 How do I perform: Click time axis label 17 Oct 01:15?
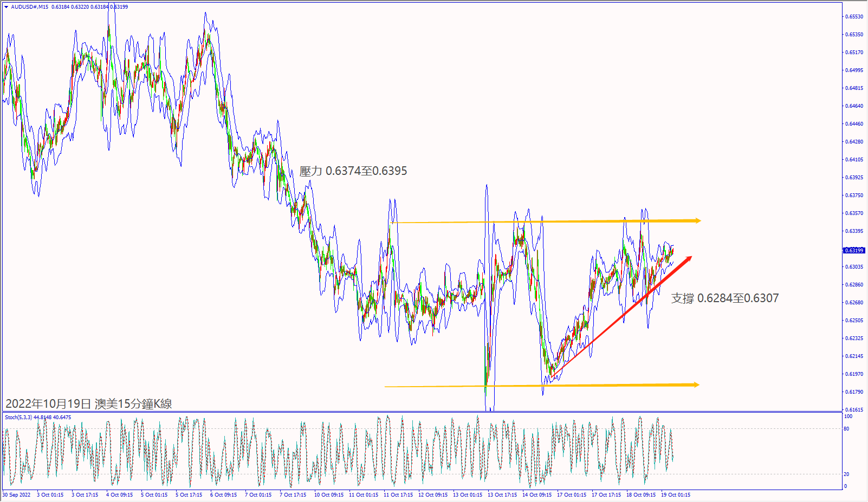pyautogui.click(x=572, y=495)
